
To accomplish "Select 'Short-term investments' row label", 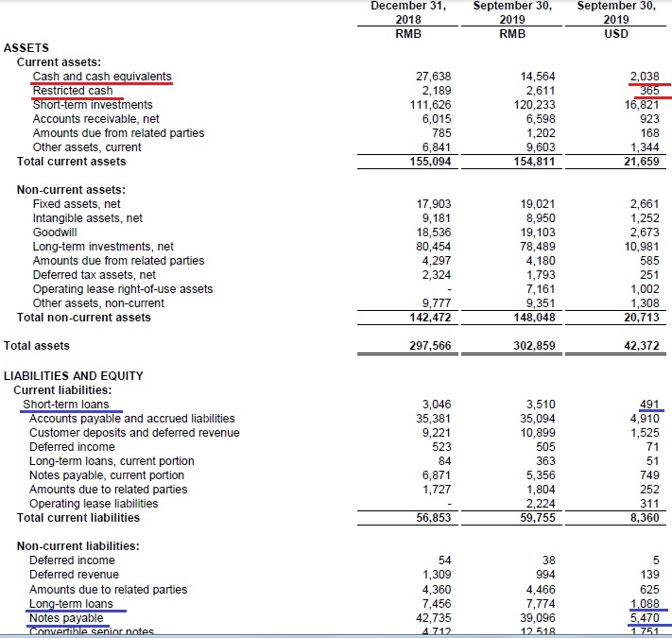I will tap(93, 105).
